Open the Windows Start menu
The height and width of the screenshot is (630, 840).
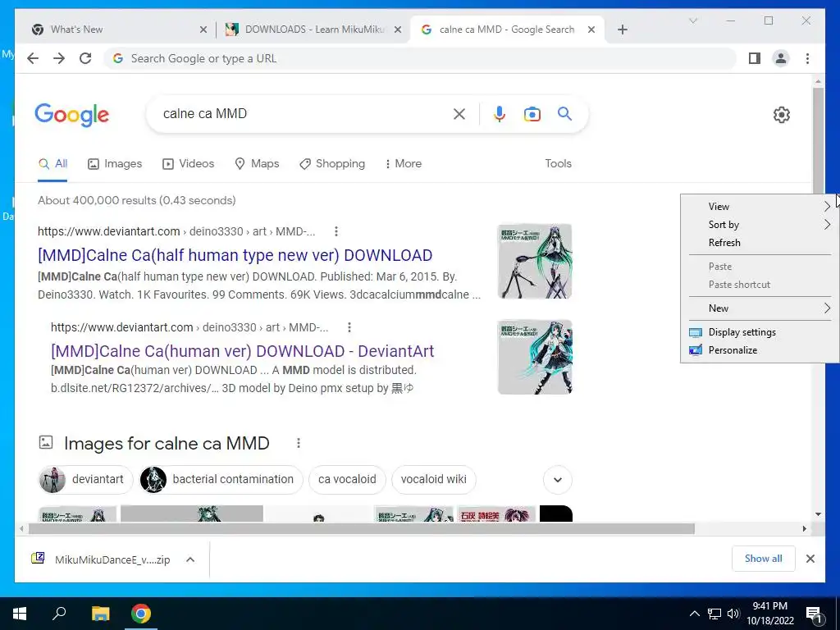[x=20, y=614]
